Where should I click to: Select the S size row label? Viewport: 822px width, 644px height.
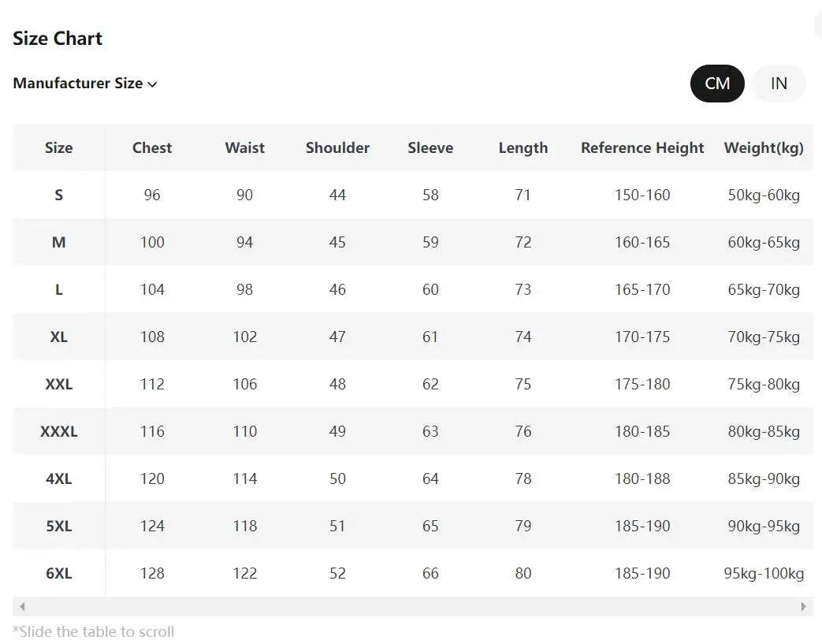point(59,195)
